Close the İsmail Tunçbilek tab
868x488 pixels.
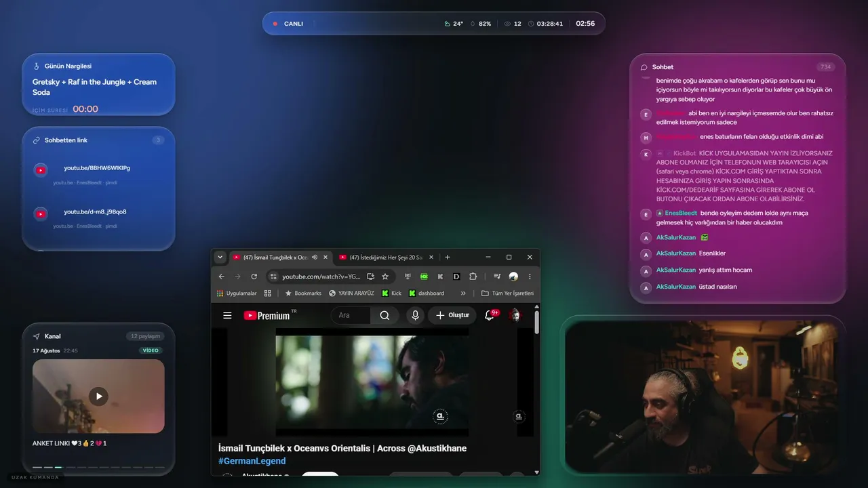[x=325, y=258]
